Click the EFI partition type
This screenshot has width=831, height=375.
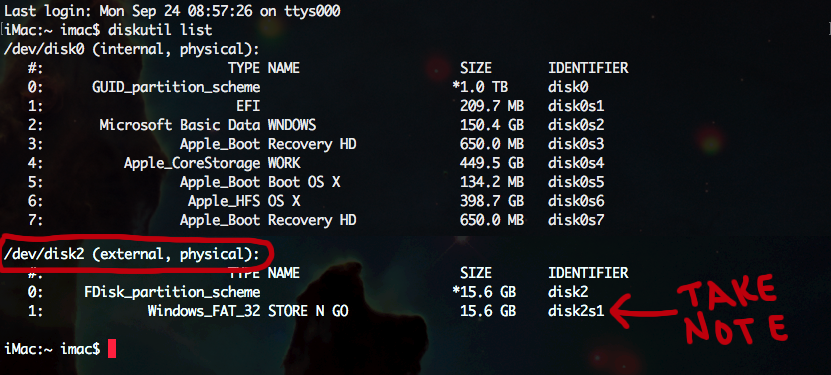(248, 106)
